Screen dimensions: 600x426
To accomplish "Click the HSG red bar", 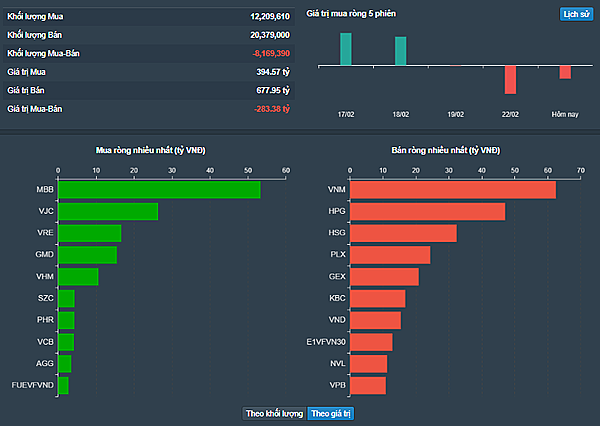I will point(403,233).
